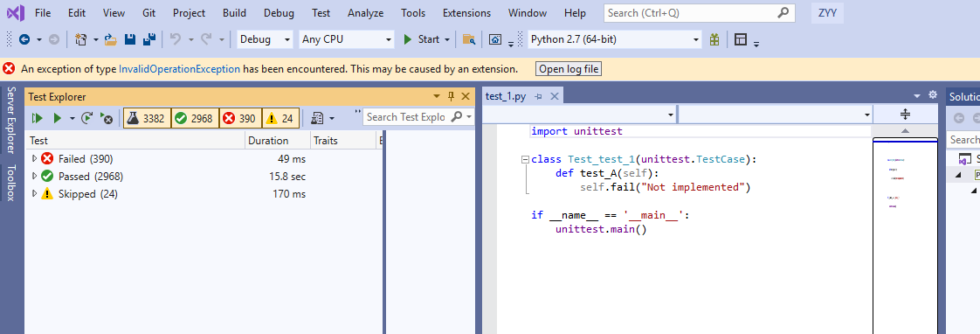Open the Debug menu

(x=279, y=12)
